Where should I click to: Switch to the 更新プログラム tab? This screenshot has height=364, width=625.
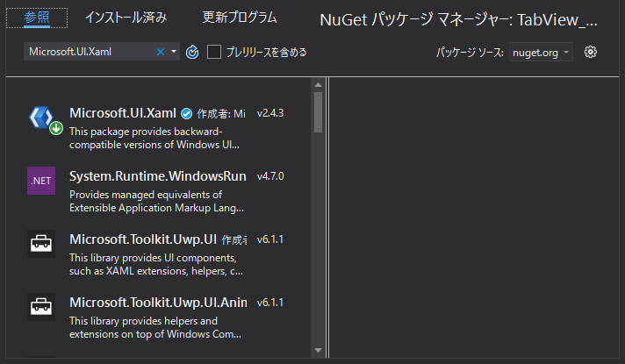click(x=240, y=18)
